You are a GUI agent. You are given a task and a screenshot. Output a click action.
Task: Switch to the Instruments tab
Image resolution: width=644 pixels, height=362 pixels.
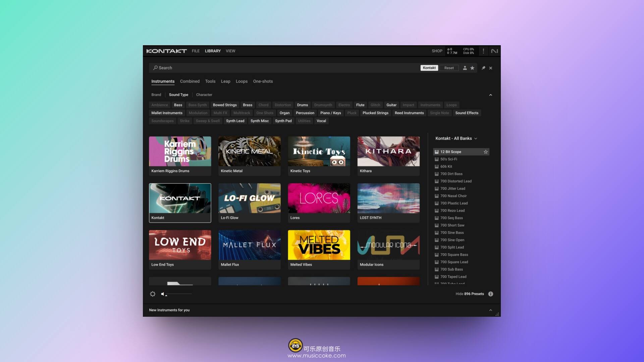(x=163, y=81)
